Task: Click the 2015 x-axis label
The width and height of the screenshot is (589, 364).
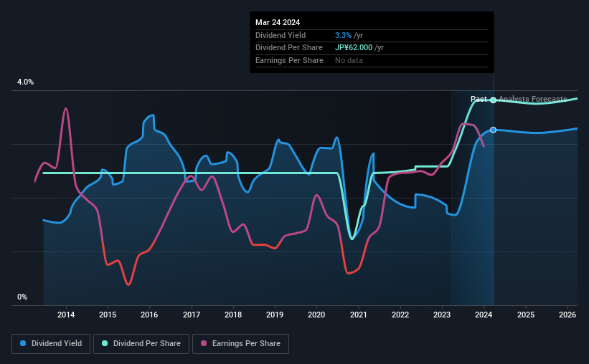Action: point(108,315)
